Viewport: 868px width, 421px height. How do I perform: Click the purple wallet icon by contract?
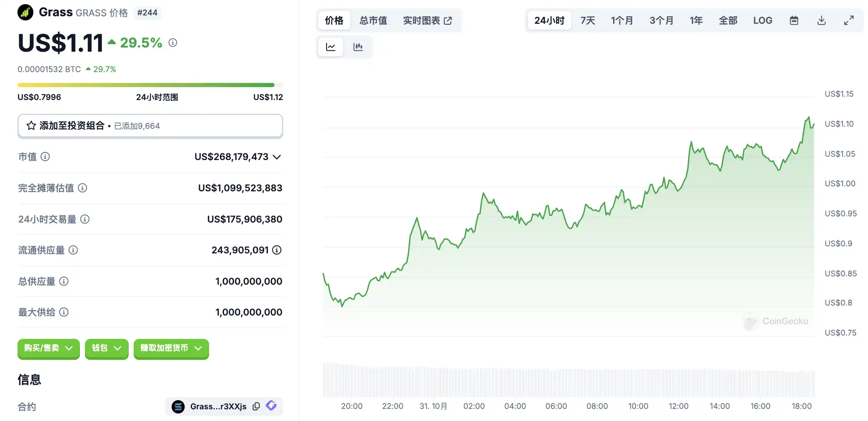(x=272, y=406)
